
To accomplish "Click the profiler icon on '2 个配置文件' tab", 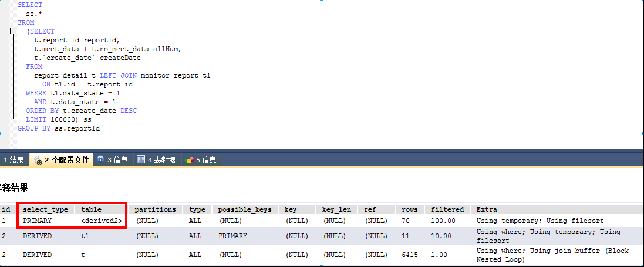I will 38,160.
